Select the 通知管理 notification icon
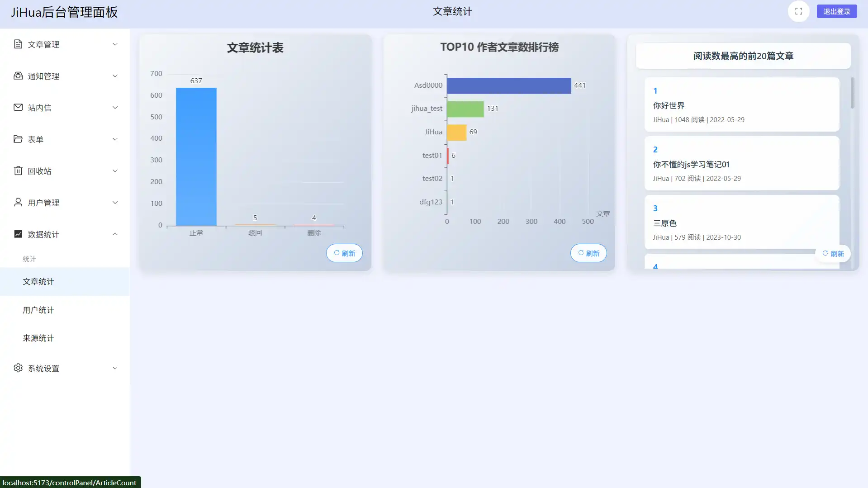The width and height of the screenshot is (868, 488). coord(18,76)
